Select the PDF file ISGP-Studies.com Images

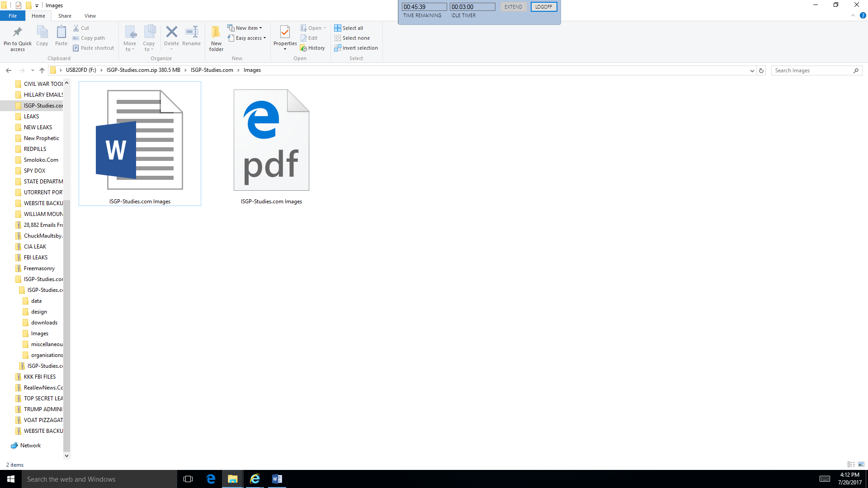(271, 144)
